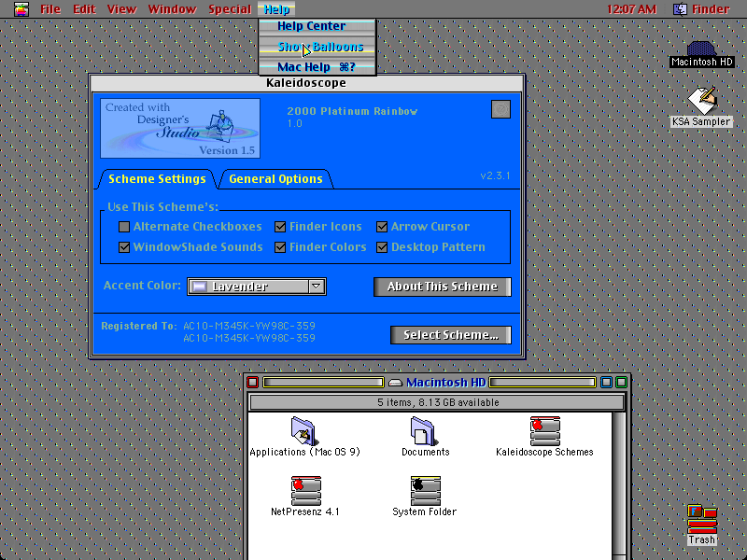
Task: Click the '2000 Platinum Rainbow' scheme name
Action: [352, 111]
